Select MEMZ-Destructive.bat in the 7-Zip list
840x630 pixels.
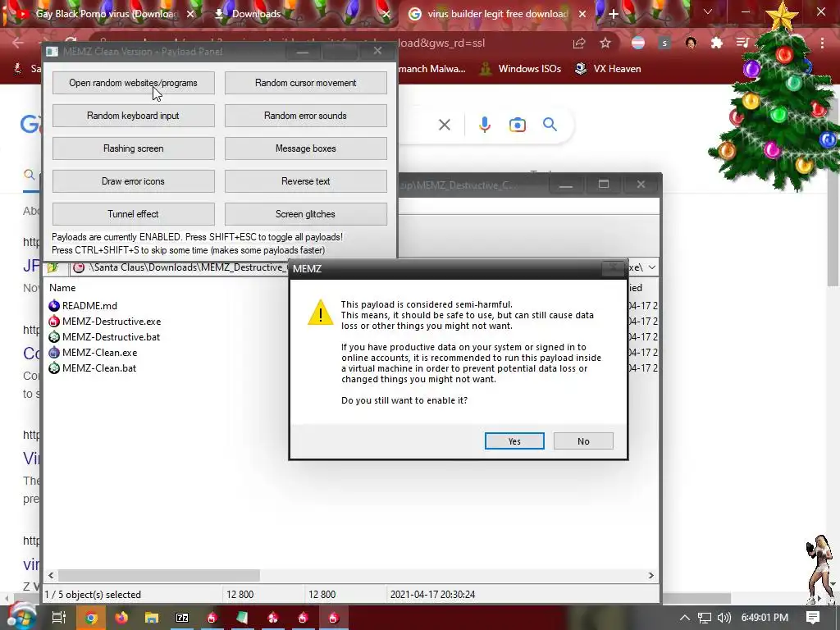(x=111, y=337)
